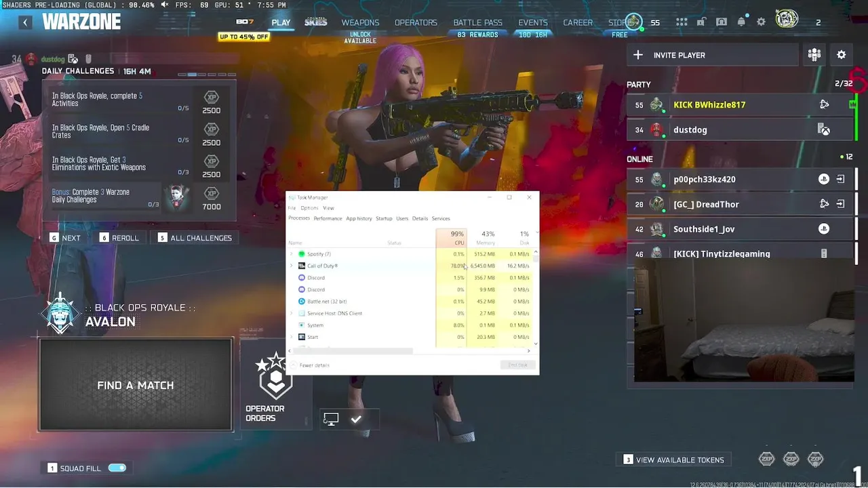
Task: Click the Black Ops Royale skull emblem
Action: (60, 314)
